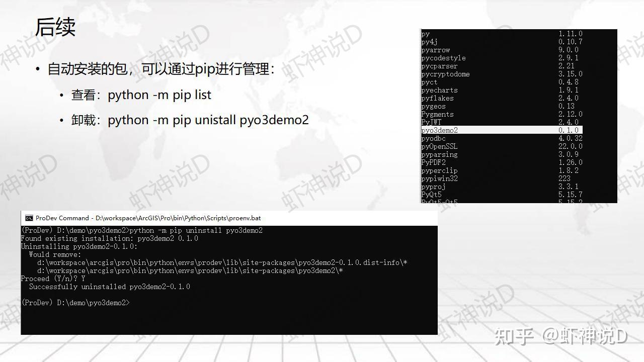Screen dimensions: 644x362
Task: Click the Successfully uninstalled line
Action: point(110,287)
